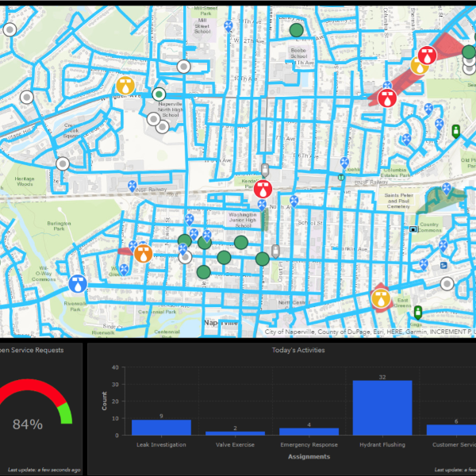Open the red water marker at Kendall Park
476x476 pixels.
pos(263,189)
